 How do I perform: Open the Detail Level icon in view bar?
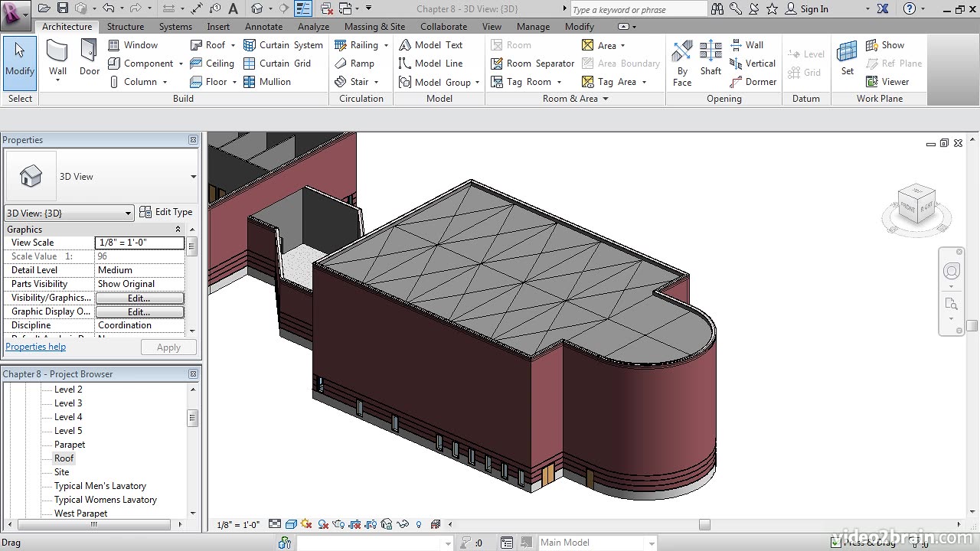[x=274, y=524]
